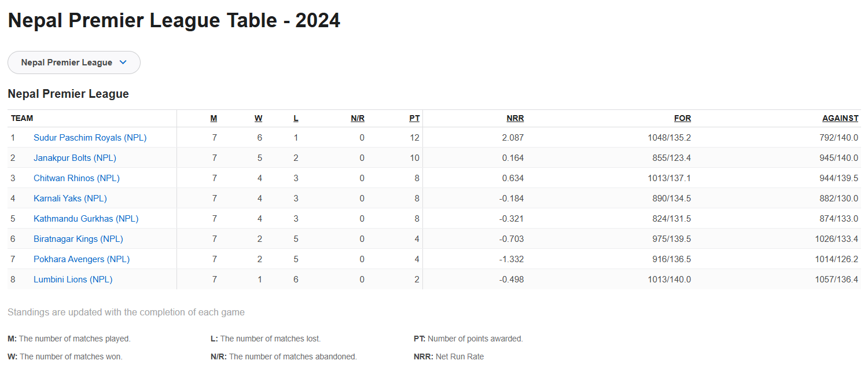
Task: Click the NRR column header
Action: pyautogui.click(x=515, y=119)
